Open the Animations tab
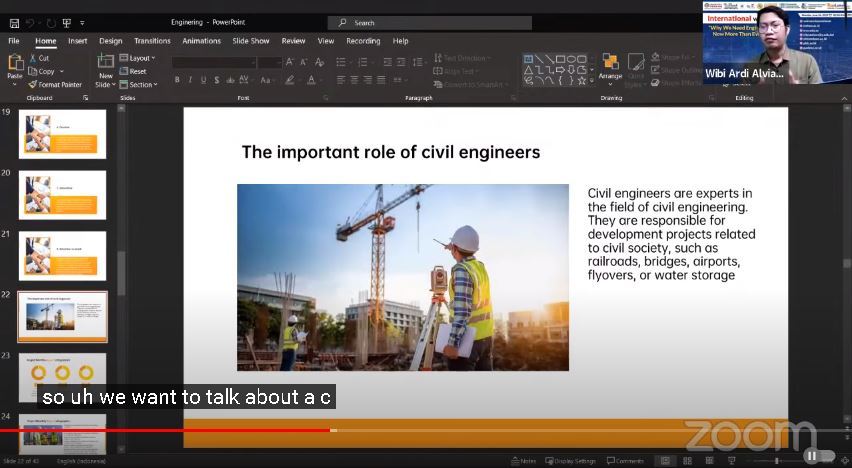This screenshot has height=468, width=852. pyautogui.click(x=201, y=41)
